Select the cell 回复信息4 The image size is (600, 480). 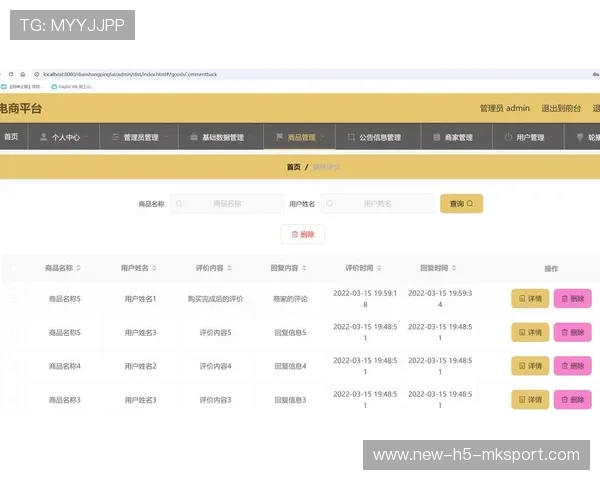(x=290, y=366)
